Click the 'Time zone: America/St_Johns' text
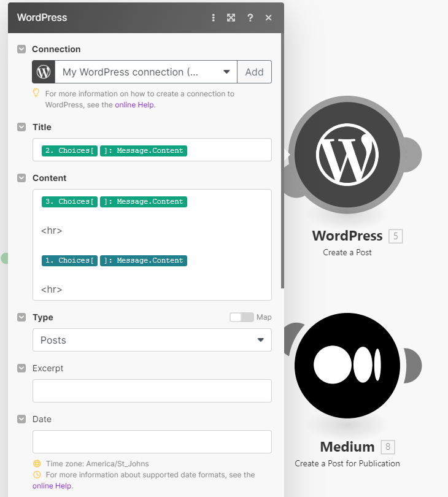The height and width of the screenshot is (497, 448). pos(98,464)
